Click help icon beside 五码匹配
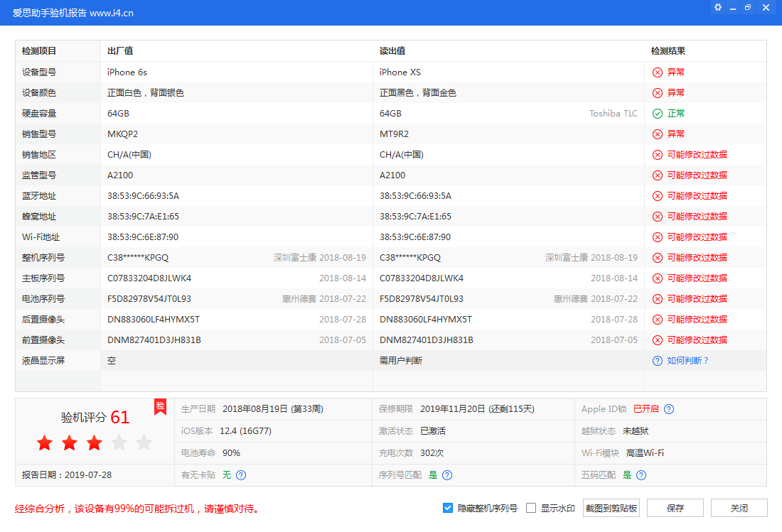The height and width of the screenshot is (532, 782). click(x=641, y=475)
